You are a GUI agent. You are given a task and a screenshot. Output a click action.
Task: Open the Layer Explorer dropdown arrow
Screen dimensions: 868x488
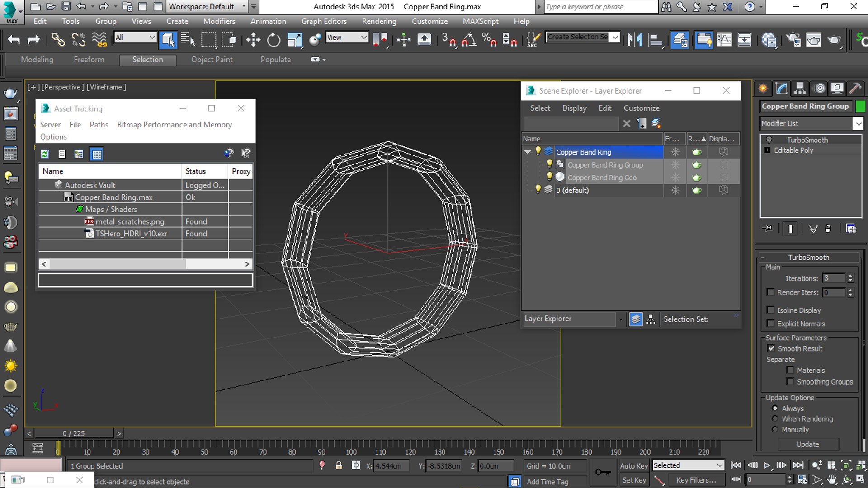[621, 319]
